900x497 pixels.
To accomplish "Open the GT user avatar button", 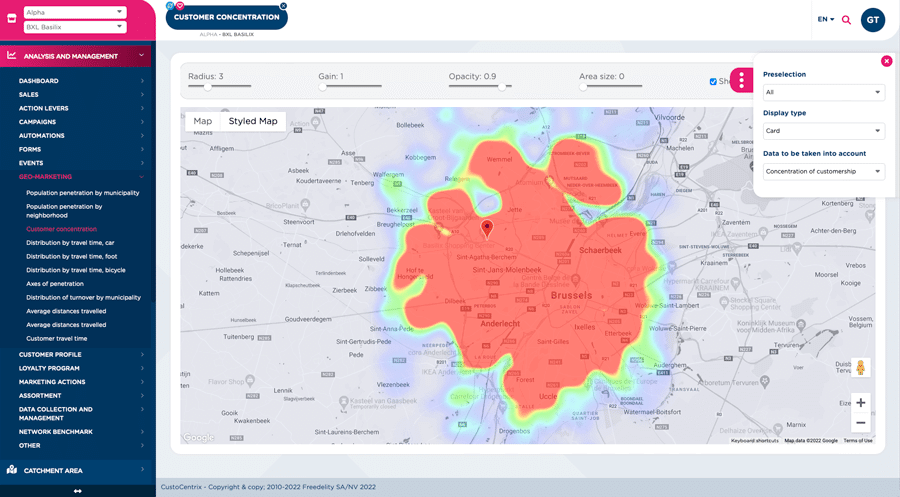I will click(872, 20).
